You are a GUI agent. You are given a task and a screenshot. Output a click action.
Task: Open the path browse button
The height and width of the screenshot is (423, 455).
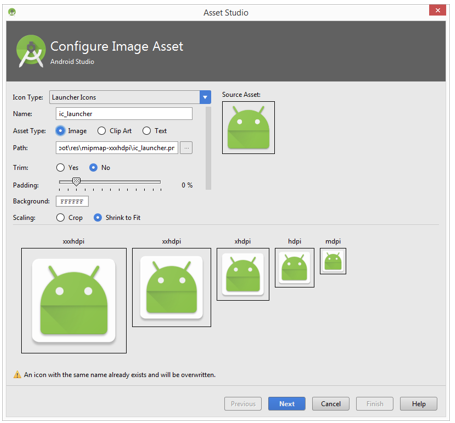(x=186, y=148)
